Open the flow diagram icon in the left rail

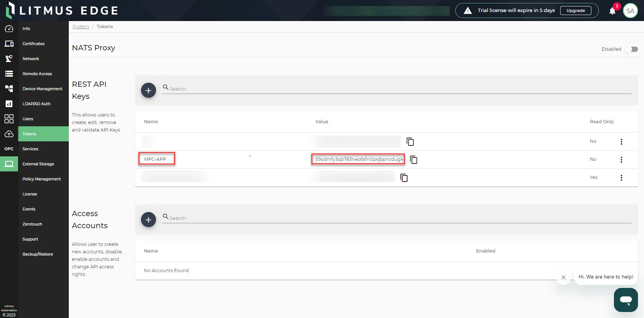click(x=9, y=89)
